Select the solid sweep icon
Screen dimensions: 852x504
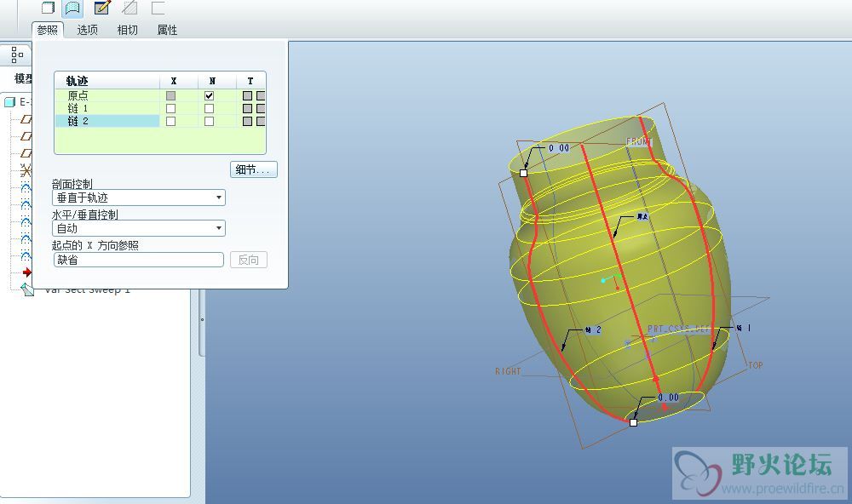tap(48, 8)
